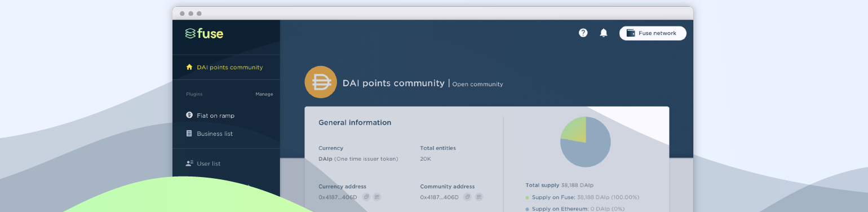Click the currency address 0x4187...406D text
Viewport: 868px width, 212px height.
338,197
